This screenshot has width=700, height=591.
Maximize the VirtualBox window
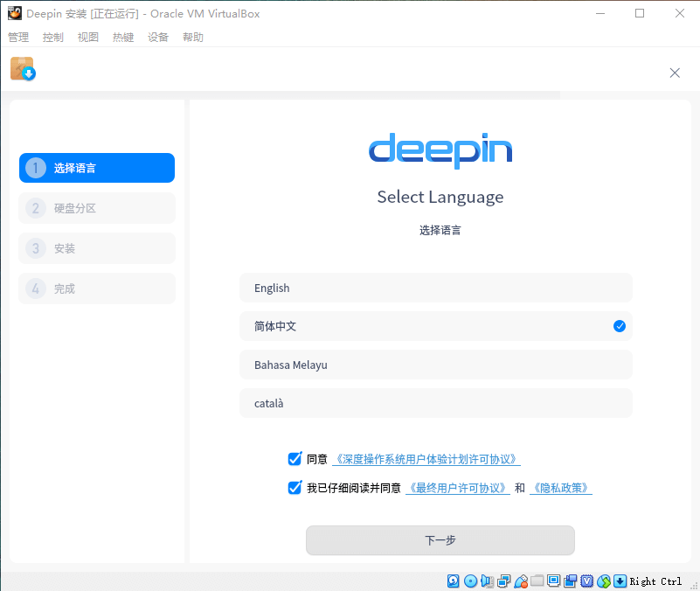click(x=640, y=13)
